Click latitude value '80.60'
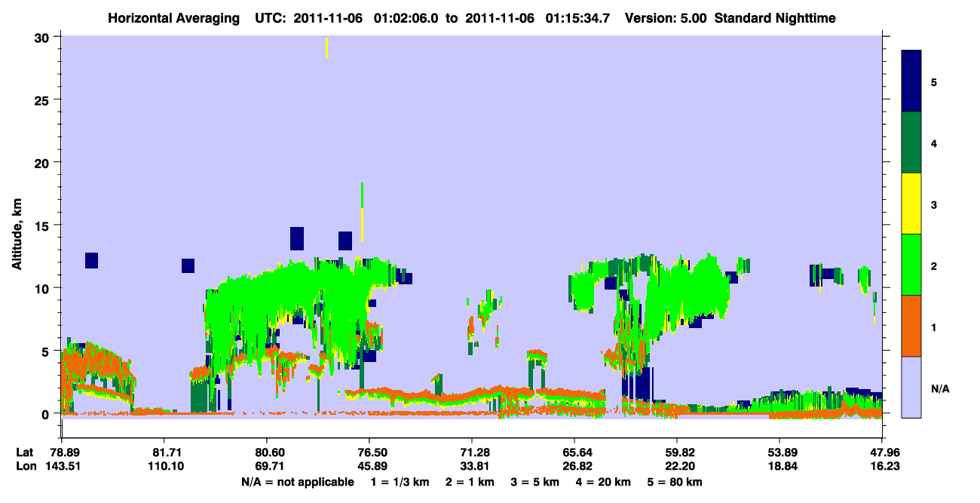980x503 pixels. (266, 452)
